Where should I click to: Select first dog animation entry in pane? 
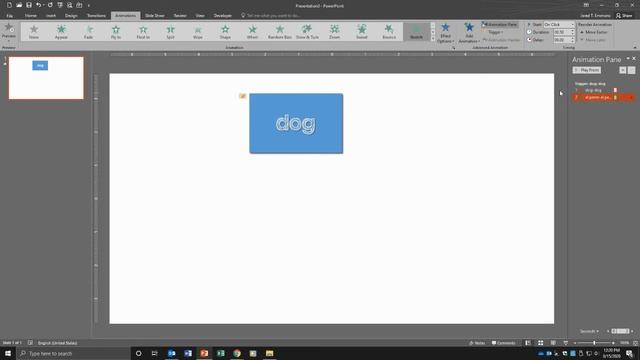click(603, 90)
